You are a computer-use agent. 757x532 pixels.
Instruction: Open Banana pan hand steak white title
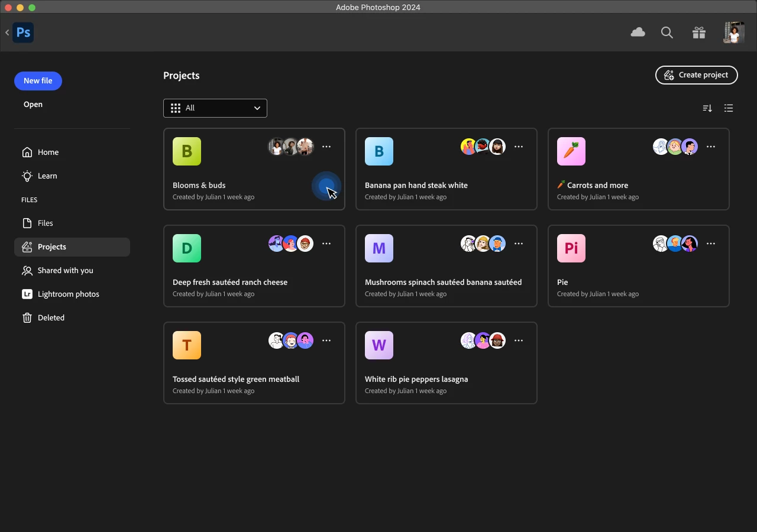(x=416, y=185)
